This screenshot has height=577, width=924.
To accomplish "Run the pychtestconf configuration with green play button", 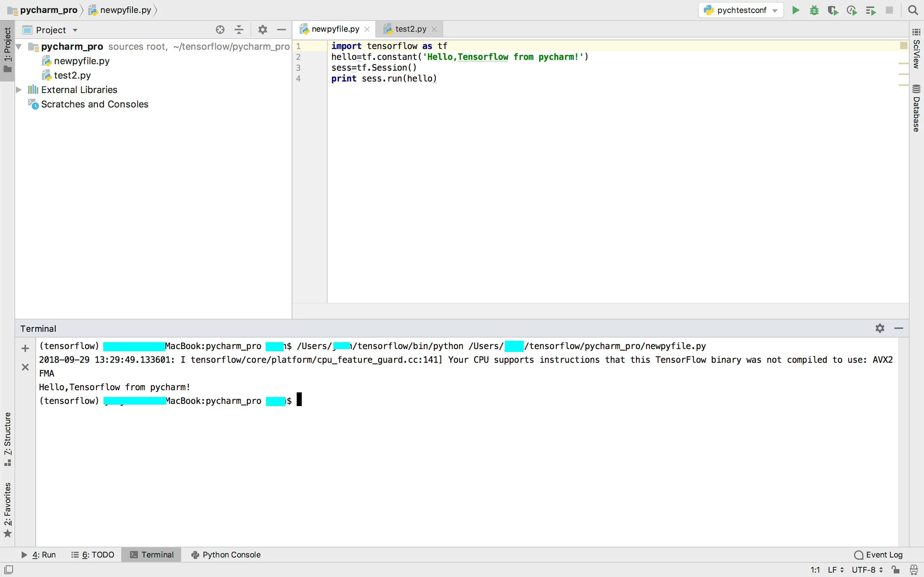I will (x=796, y=10).
